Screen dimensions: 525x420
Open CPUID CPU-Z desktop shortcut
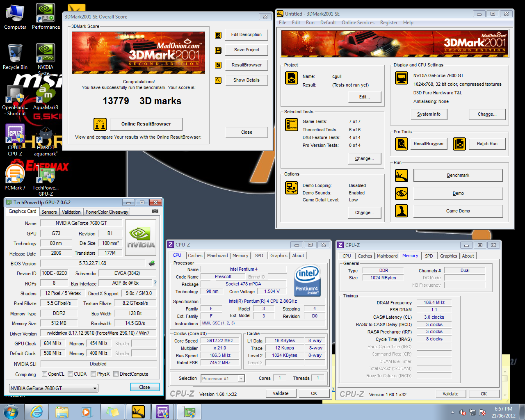pos(15,140)
